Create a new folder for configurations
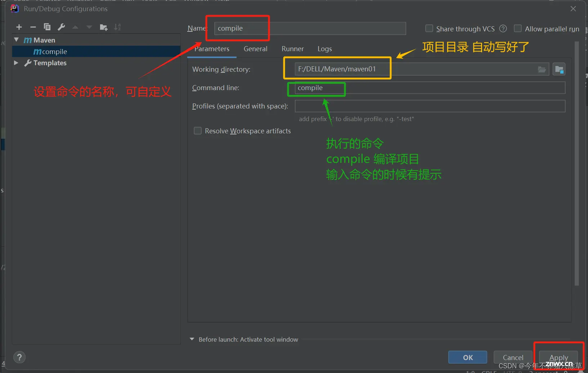 point(104,27)
